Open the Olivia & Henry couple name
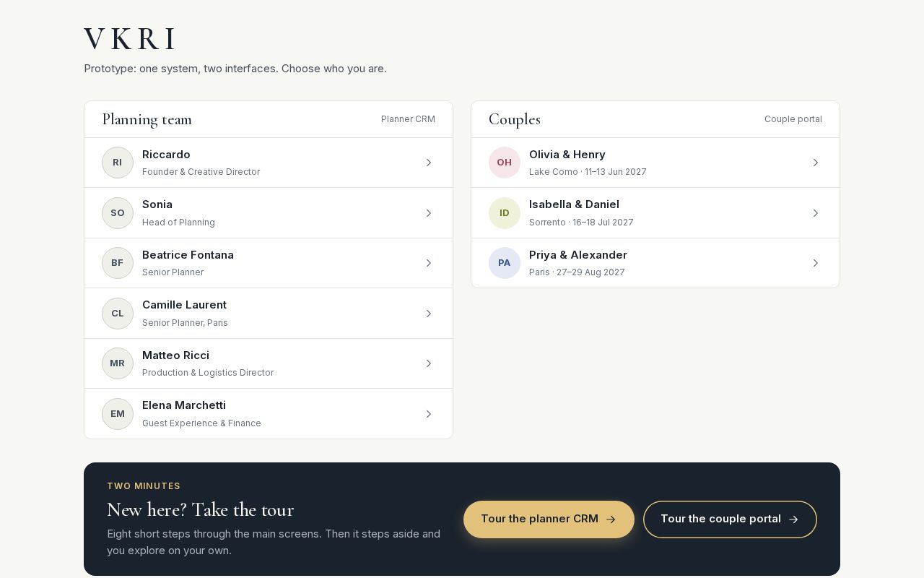924x578 pixels. (x=567, y=155)
